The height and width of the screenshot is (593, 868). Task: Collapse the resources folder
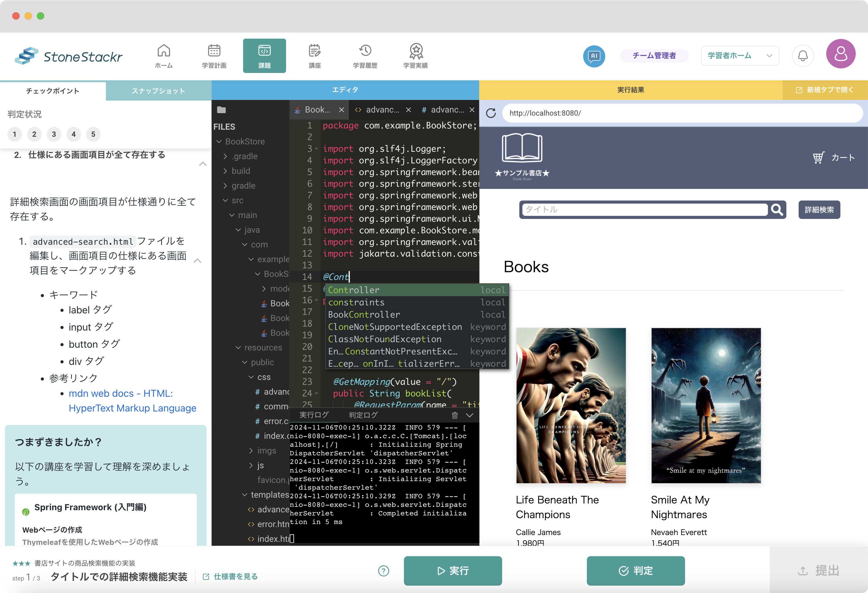[x=238, y=347]
